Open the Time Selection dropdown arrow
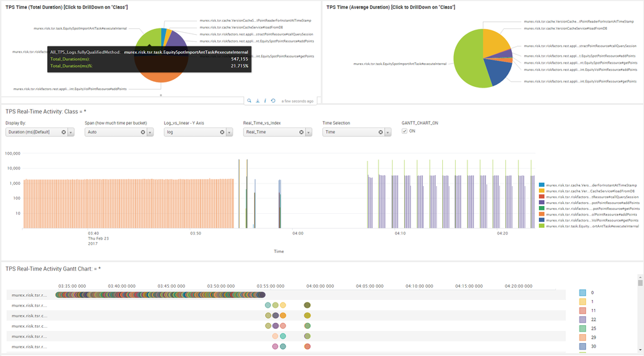This screenshot has height=356, width=644. (x=388, y=132)
